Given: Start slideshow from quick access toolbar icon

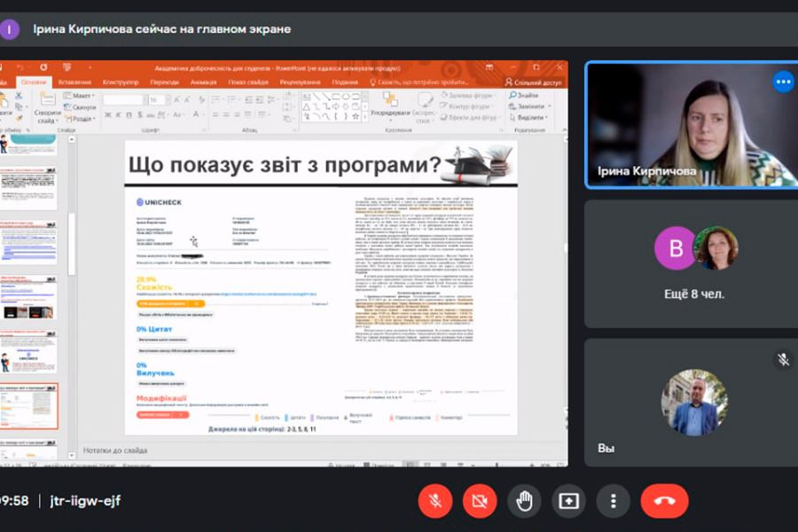Looking at the screenshot, I should pyautogui.click(x=66, y=67).
